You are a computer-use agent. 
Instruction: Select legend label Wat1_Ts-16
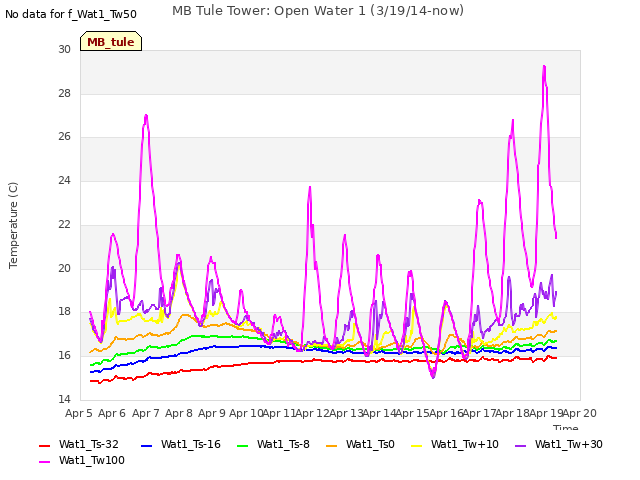pyautogui.click(x=191, y=444)
